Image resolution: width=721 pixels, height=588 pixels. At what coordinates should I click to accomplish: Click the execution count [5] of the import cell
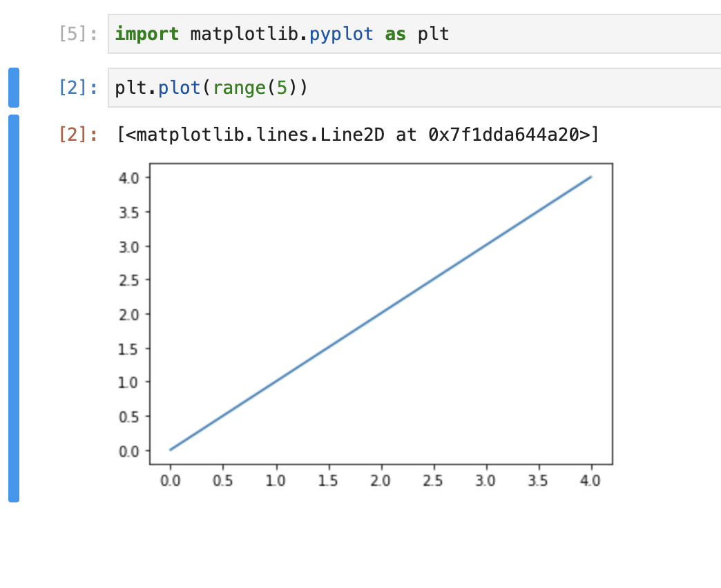click(76, 33)
